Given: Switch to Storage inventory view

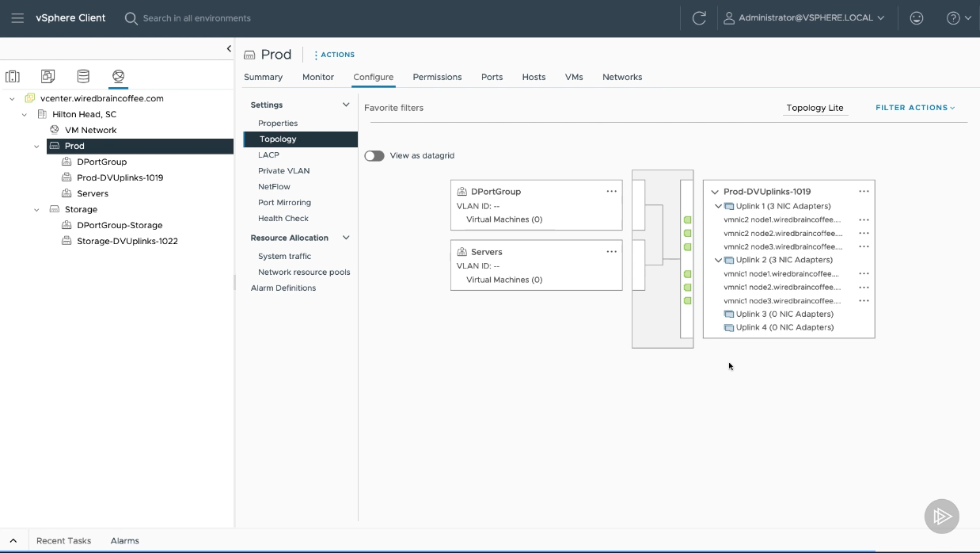Looking at the screenshot, I should coord(83,76).
